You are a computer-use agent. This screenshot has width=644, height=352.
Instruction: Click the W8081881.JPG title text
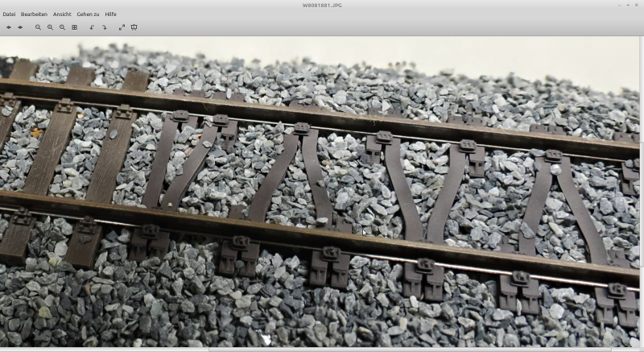[x=322, y=6]
